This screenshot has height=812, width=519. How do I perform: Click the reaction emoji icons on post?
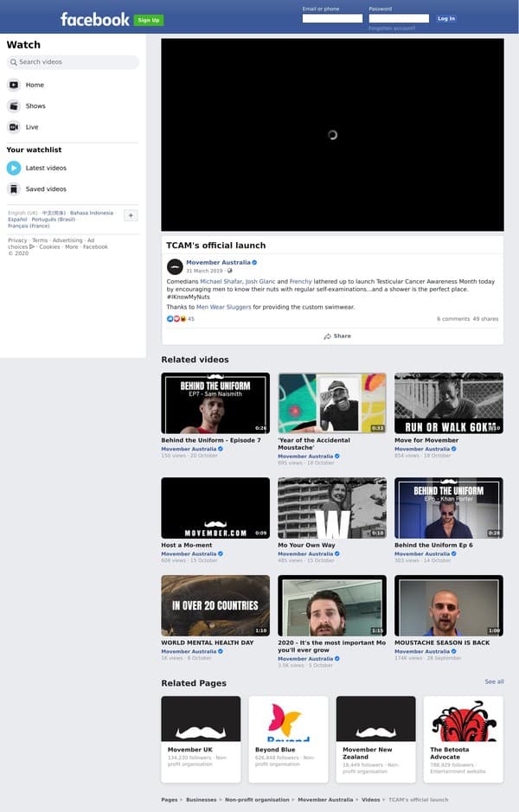tap(176, 318)
